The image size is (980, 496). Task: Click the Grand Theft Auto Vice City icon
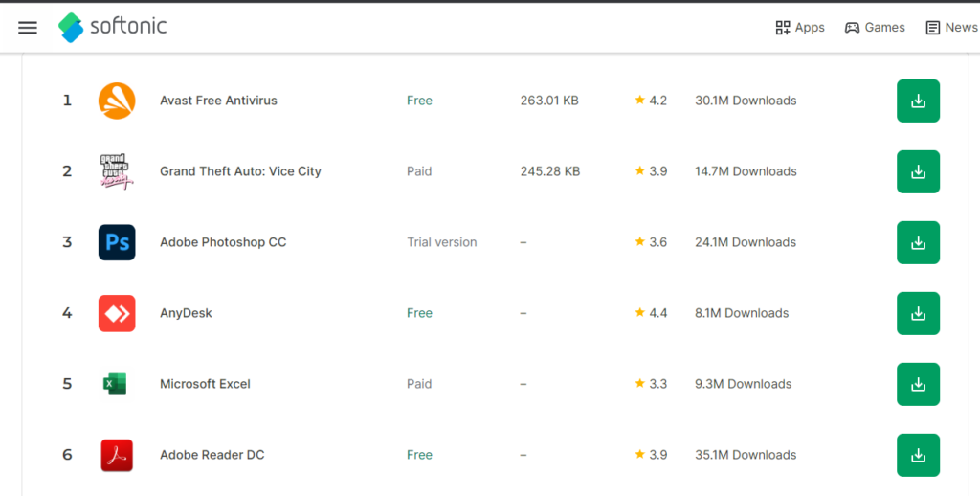click(x=117, y=171)
